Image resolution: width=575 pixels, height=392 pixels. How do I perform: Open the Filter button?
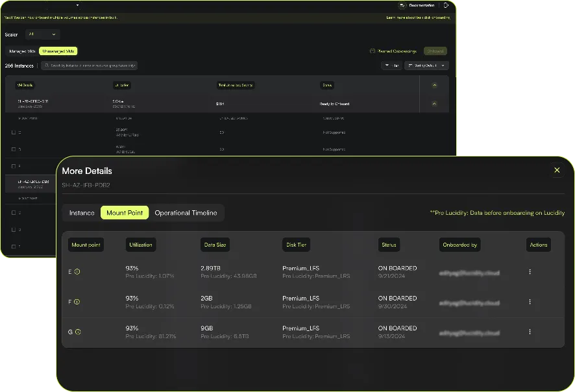[391, 66]
